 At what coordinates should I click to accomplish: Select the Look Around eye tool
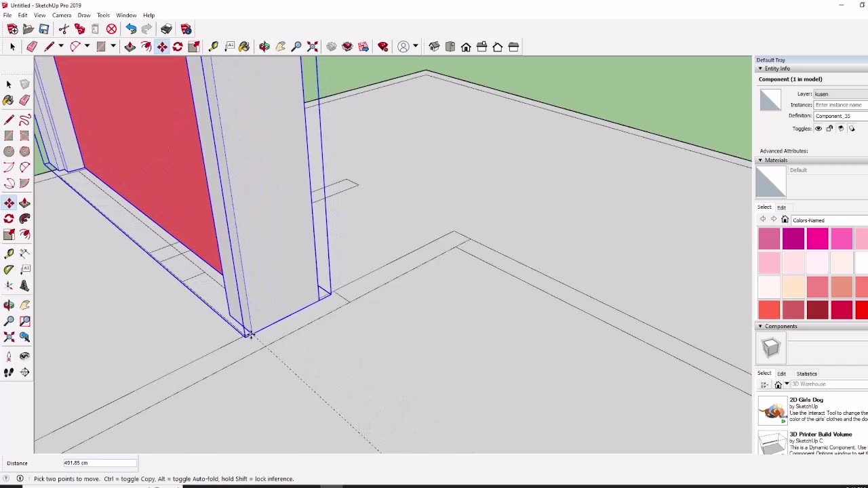click(24, 356)
